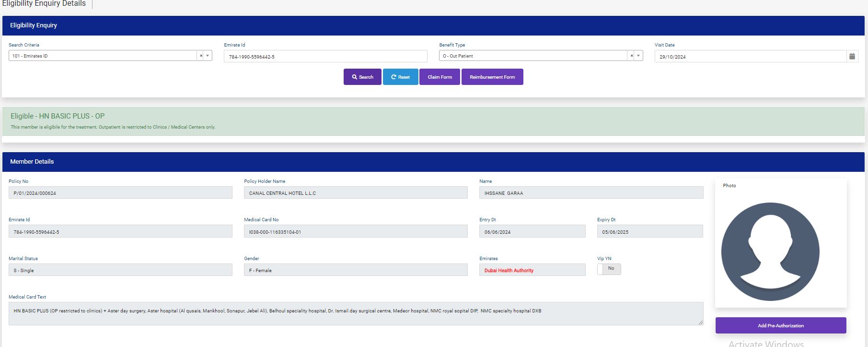Click the Visit Date input field

click(750, 57)
